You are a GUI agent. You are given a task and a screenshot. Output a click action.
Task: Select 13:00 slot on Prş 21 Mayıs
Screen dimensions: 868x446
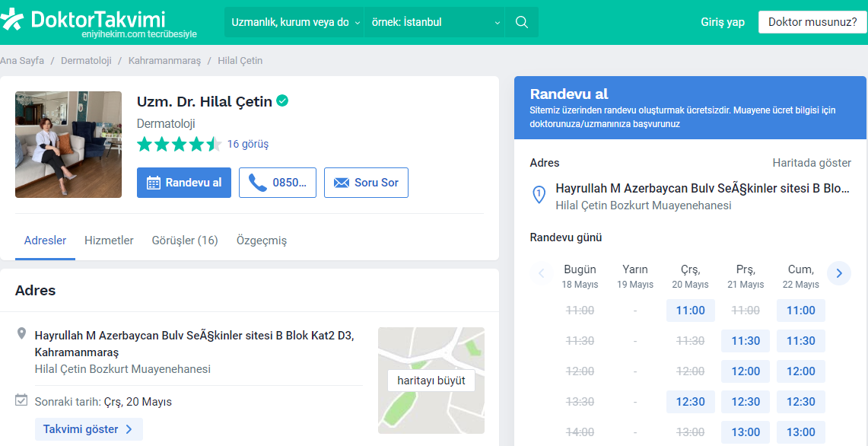click(x=745, y=432)
